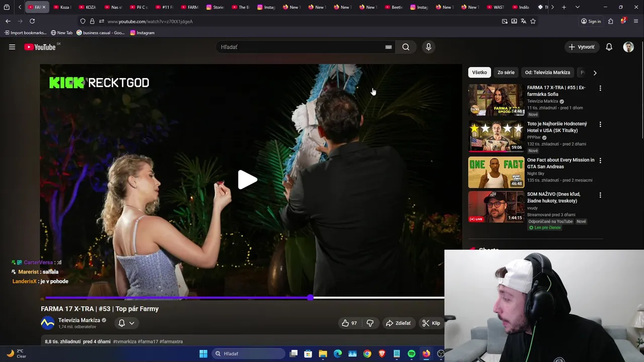Go back with the browser back arrow
644x362 pixels.
pos(8,21)
